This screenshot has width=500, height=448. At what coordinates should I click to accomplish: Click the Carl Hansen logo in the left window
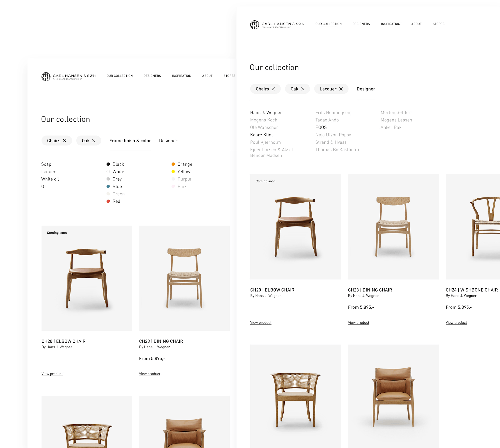(46, 77)
